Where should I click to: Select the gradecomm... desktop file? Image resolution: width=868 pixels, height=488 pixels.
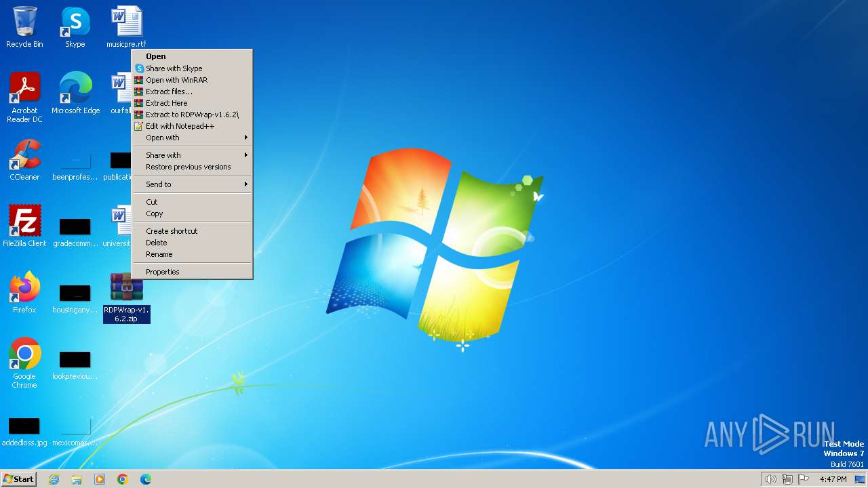75,232
